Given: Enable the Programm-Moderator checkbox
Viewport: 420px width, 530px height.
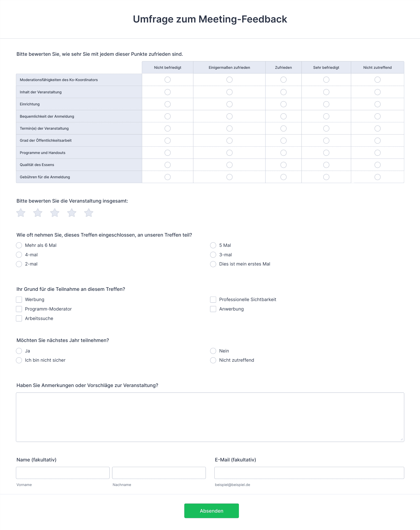Looking at the screenshot, I should 19,309.
